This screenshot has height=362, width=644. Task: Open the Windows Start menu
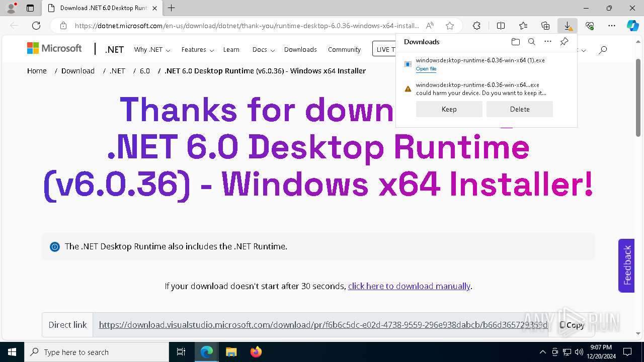tap(12, 352)
